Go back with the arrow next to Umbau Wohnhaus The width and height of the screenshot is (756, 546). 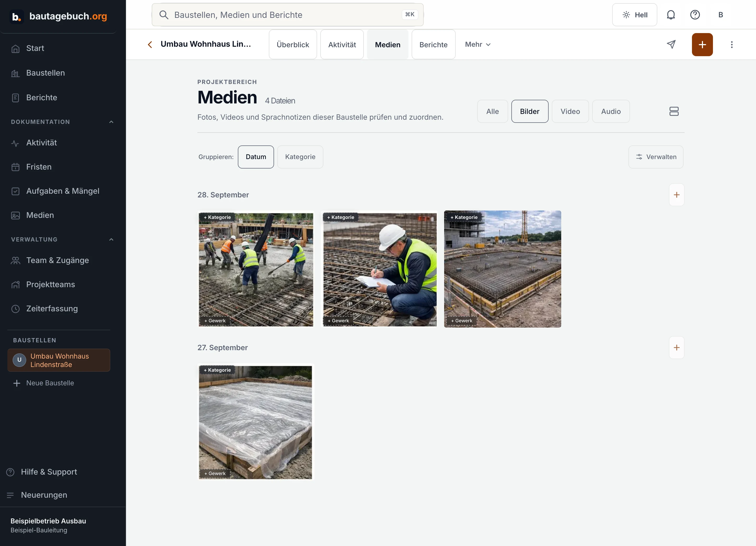pyautogui.click(x=150, y=44)
